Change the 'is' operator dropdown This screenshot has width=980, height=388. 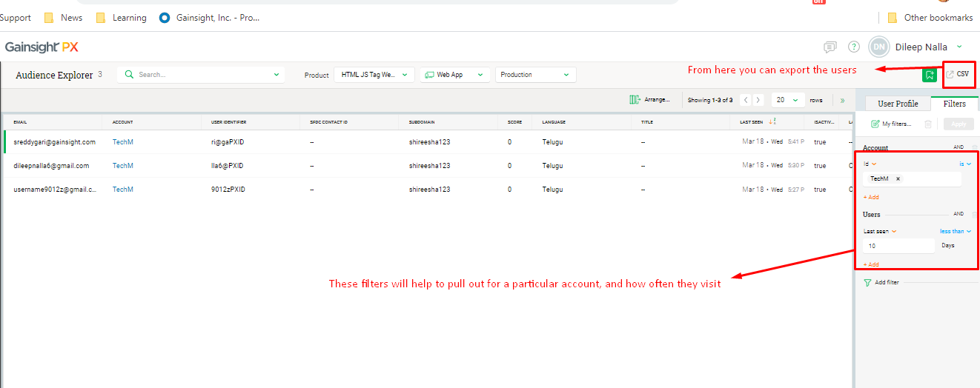964,164
